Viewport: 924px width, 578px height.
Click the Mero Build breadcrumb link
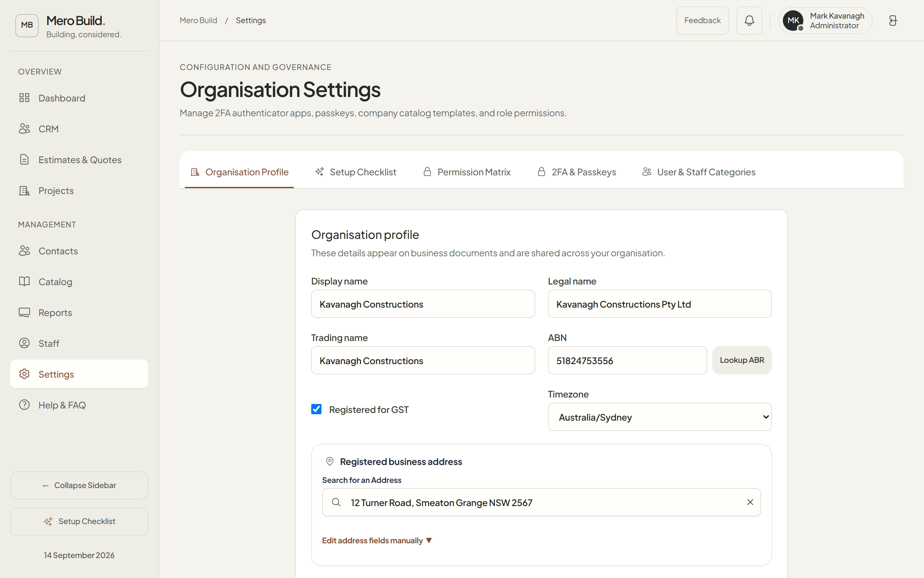click(x=198, y=20)
